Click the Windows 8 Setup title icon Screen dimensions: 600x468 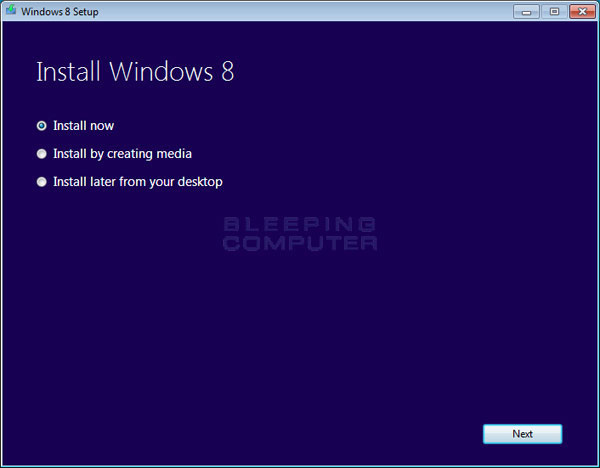click(11, 10)
